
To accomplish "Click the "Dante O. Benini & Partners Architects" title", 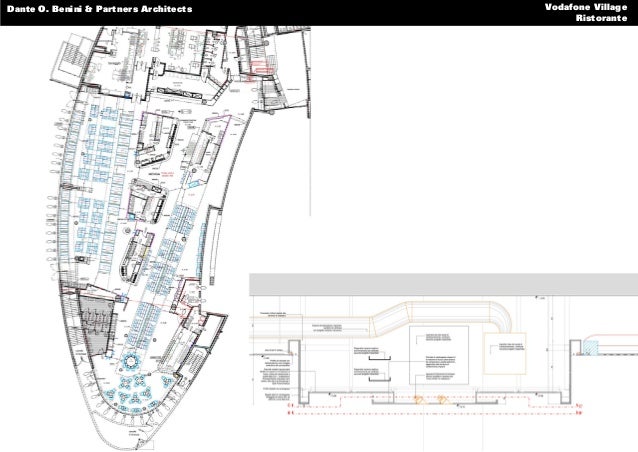I will click(x=99, y=9).
